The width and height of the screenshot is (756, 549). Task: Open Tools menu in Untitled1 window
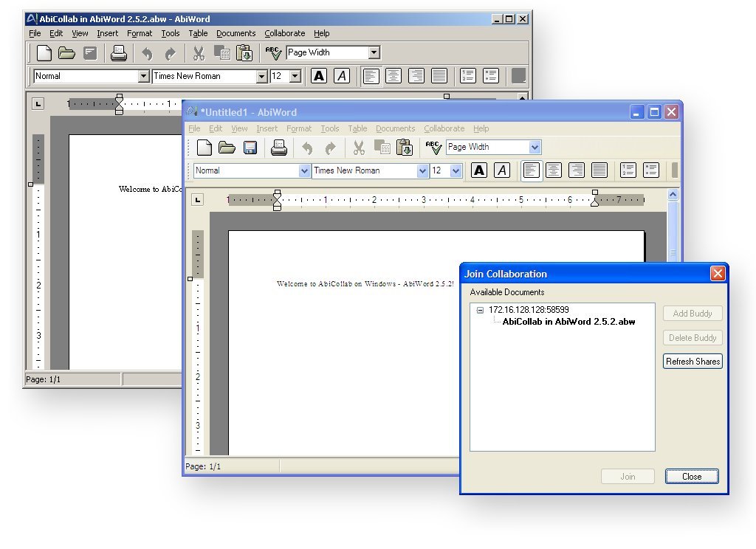click(x=330, y=128)
